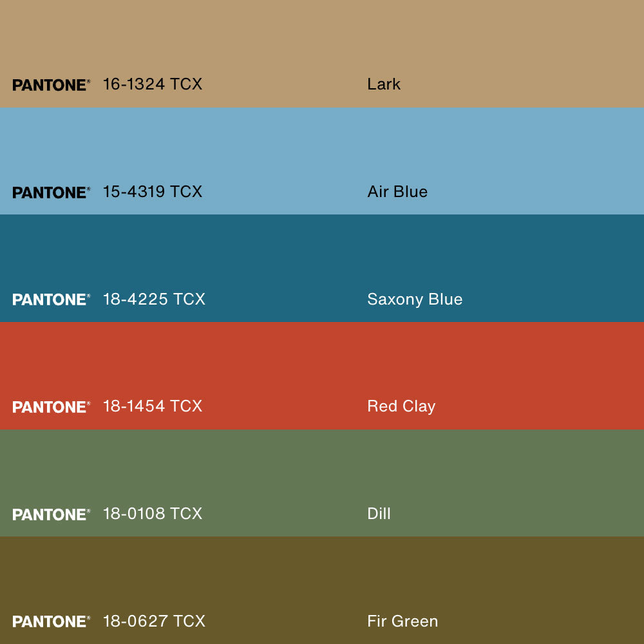Click the 18-0108 TCX color code

tap(153, 514)
